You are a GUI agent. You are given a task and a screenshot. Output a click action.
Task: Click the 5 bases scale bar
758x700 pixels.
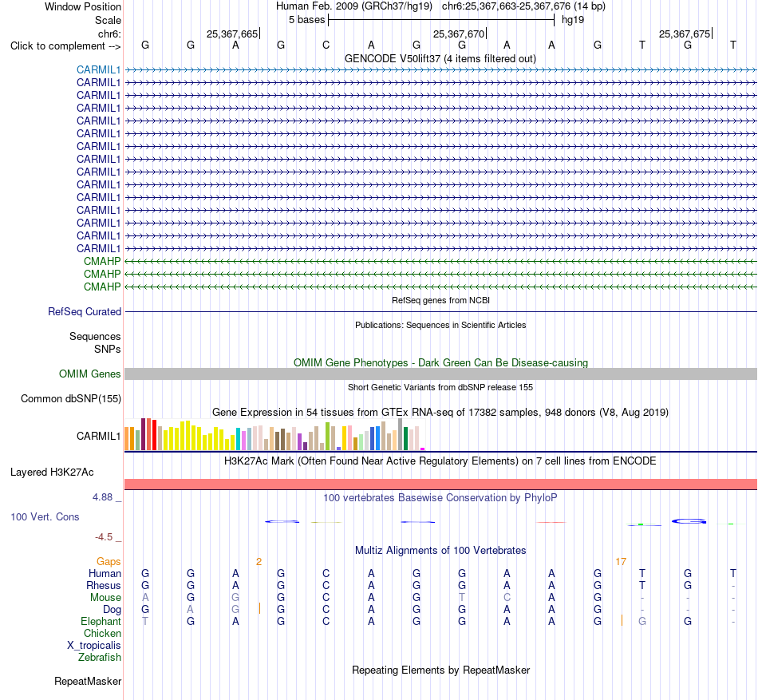tap(441, 20)
